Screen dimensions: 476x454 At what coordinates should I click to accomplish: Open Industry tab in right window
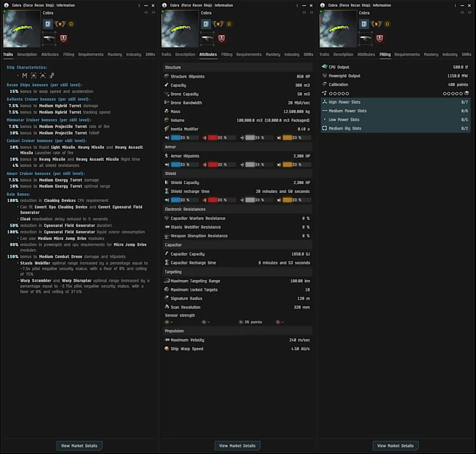(x=450, y=54)
